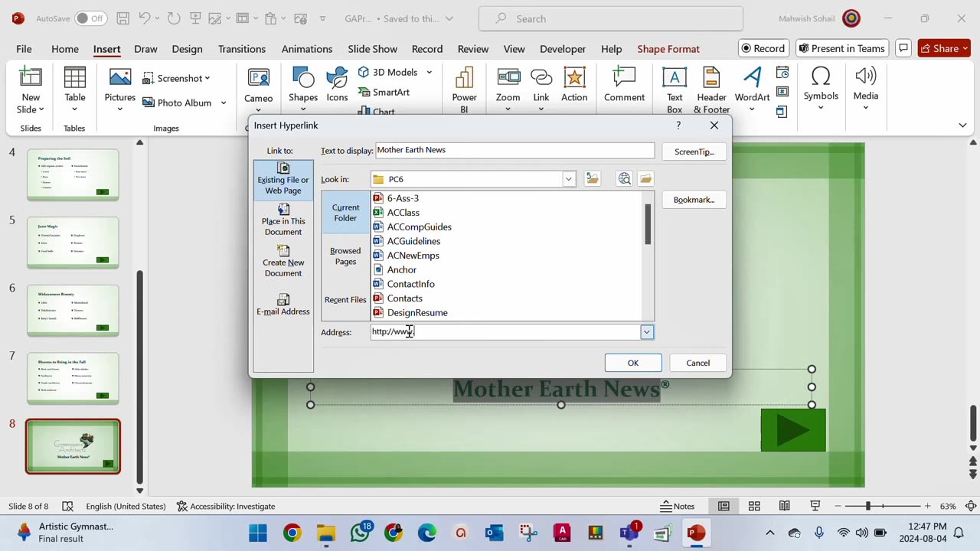Click the Up One Folder icon in dialog
This screenshot has width=980, height=551.
(x=593, y=179)
